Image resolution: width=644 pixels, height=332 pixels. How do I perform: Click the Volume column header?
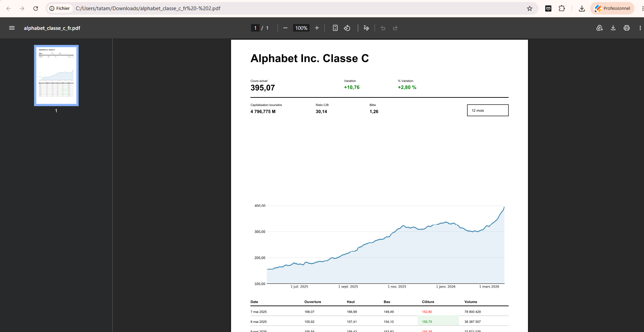click(471, 302)
